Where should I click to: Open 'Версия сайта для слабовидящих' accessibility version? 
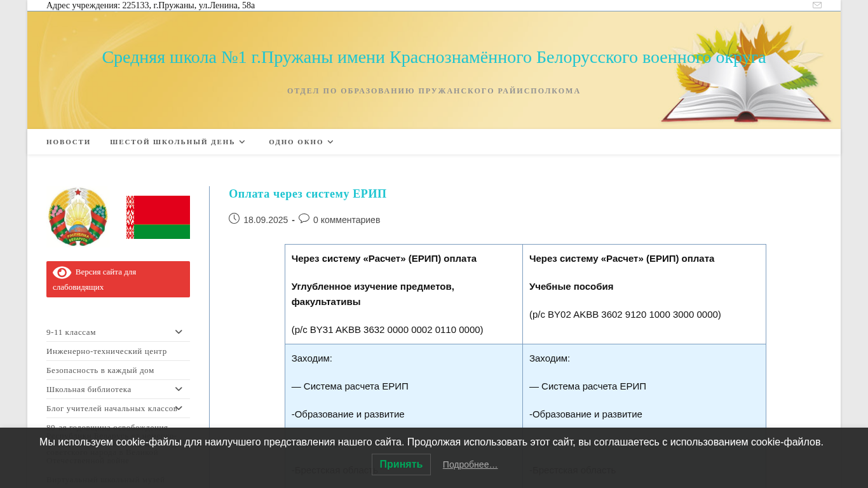118,279
